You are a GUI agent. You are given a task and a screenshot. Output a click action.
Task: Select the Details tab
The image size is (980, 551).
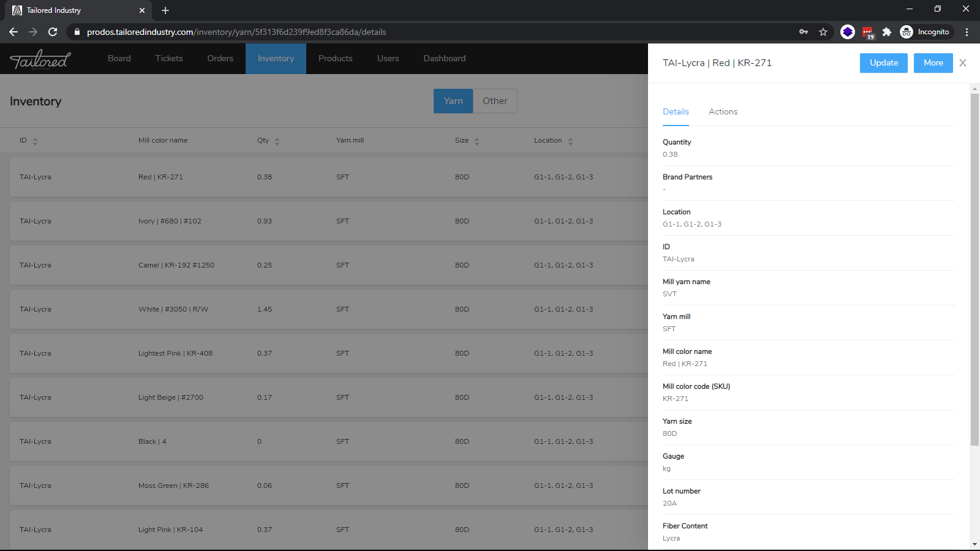coord(676,111)
